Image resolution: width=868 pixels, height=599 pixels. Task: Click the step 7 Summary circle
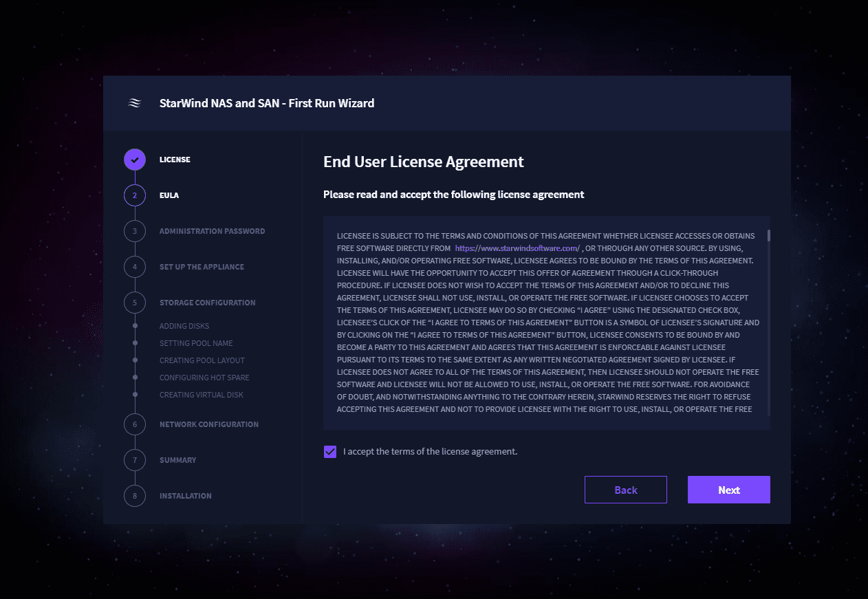tap(135, 460)
